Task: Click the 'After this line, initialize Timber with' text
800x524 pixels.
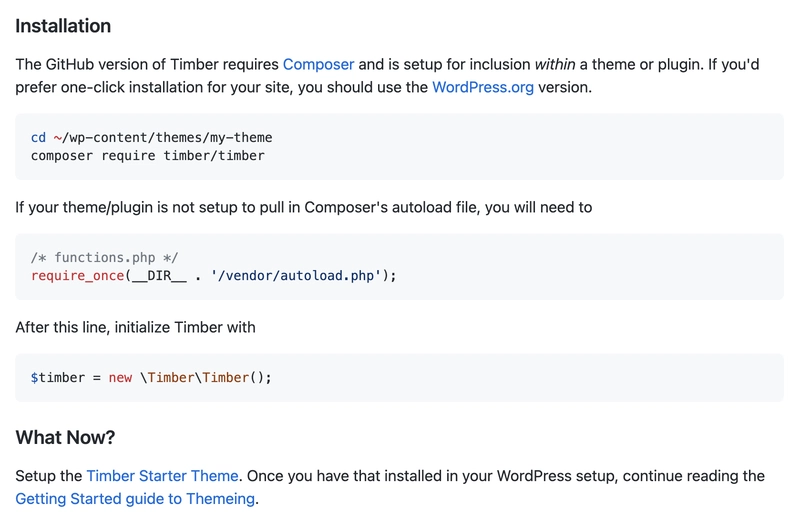Action: click(135, 327)
